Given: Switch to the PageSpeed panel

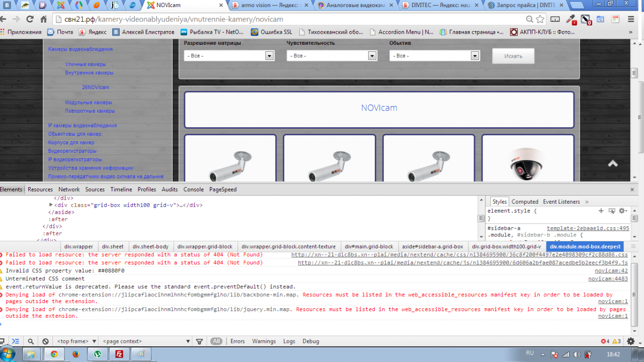Looking at the screenshot, I should [223, 190].
